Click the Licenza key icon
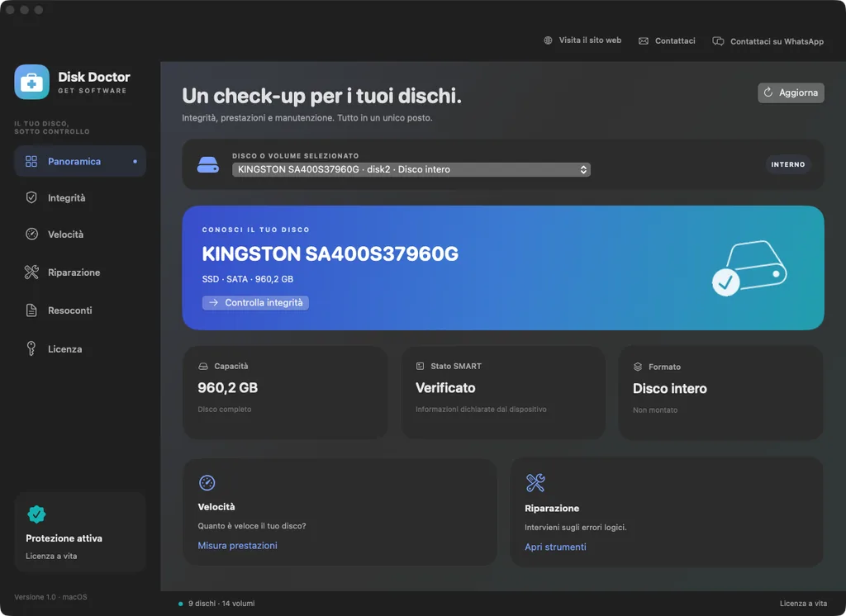The image size is (846, 616). click(31, 349)
